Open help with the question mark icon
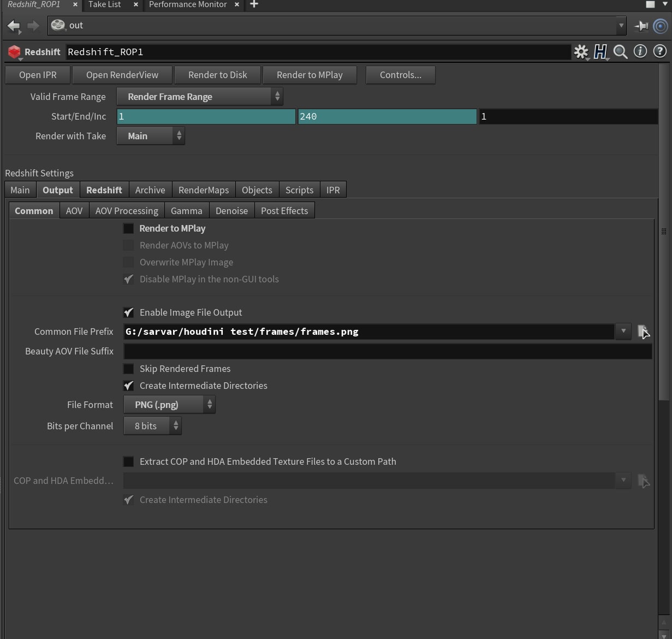 tap(659, 51)
